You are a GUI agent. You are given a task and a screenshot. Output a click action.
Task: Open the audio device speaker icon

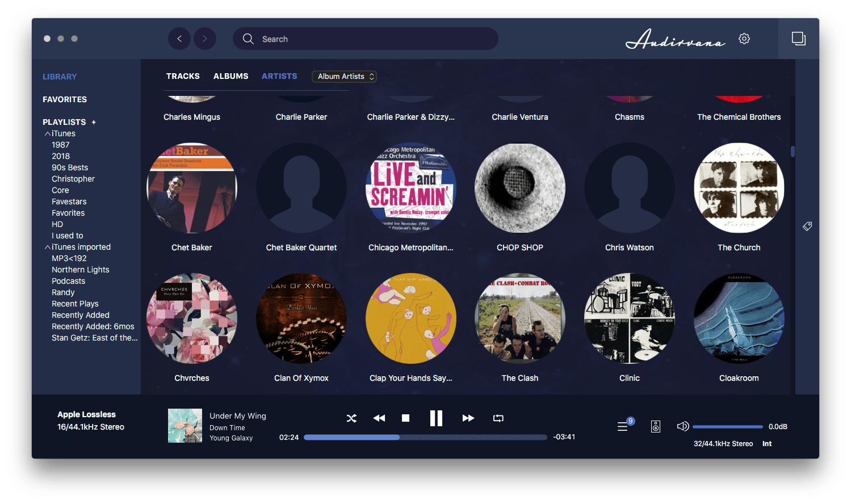(x=656, y=426)
